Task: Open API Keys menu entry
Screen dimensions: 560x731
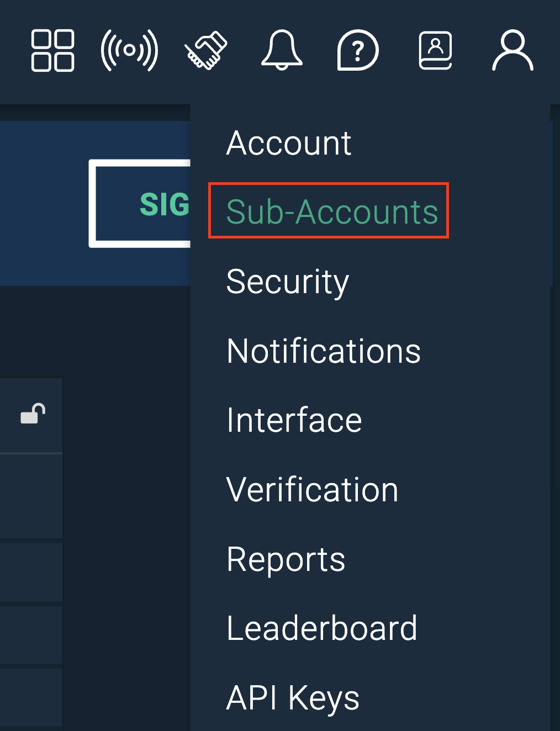Action: (x=293, y=698)
